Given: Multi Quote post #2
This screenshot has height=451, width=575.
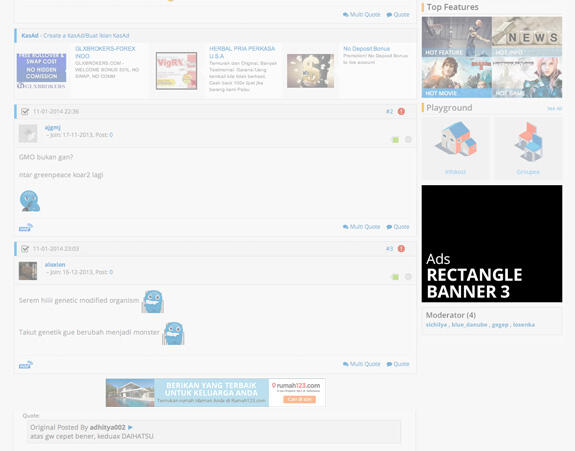Looking at the screenshot, I should click(362, 227).
